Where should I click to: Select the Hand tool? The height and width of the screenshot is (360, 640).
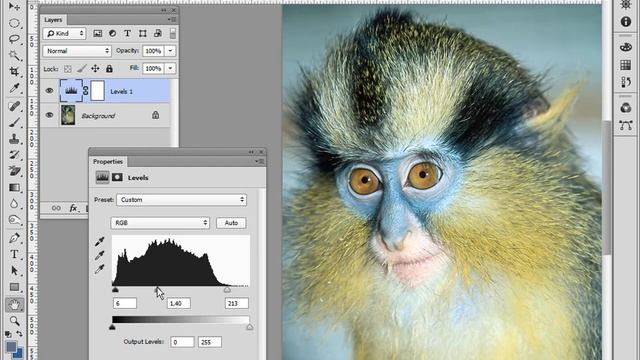coord(14,304)
